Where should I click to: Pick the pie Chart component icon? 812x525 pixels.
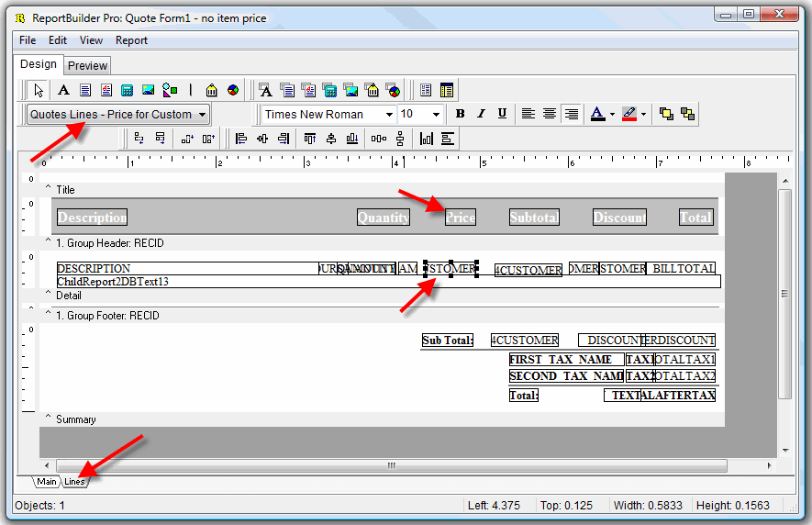pyautogui.click(x=233, y=90)
